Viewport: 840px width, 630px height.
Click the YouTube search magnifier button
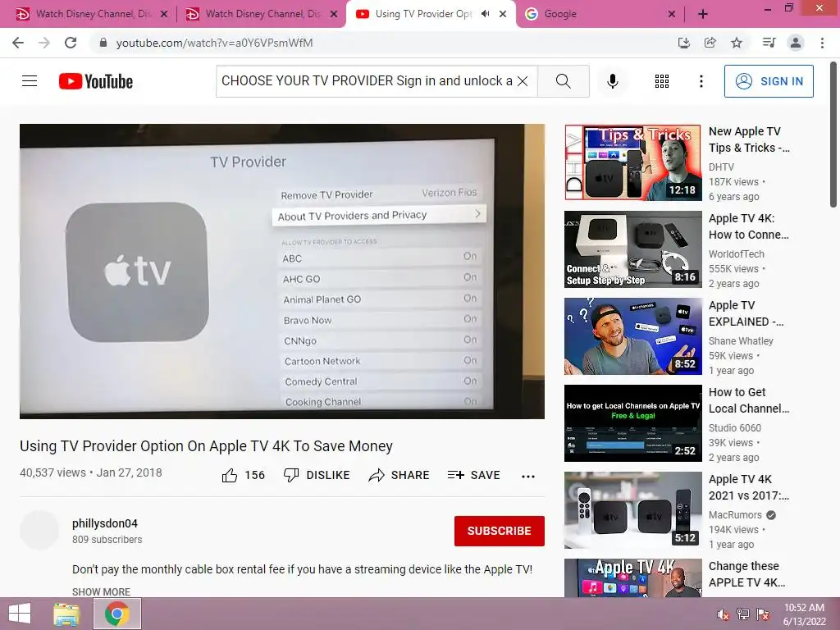(563, 81)
